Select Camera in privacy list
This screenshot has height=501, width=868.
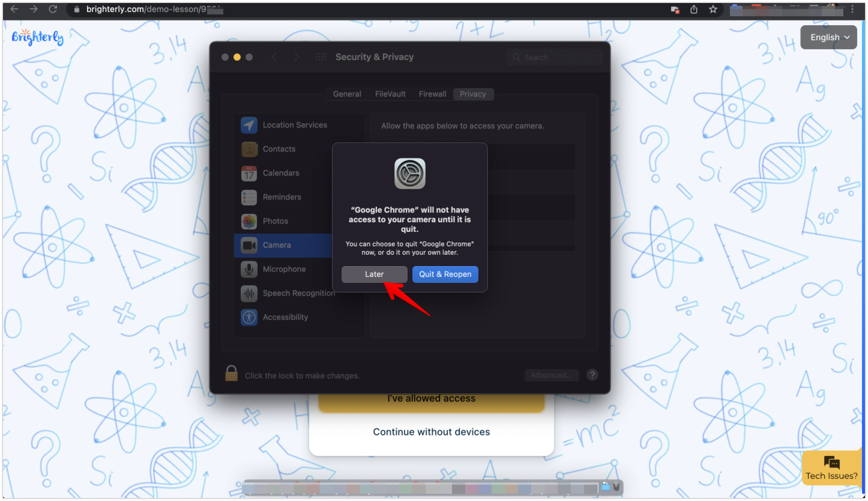(x=283, y=245)
